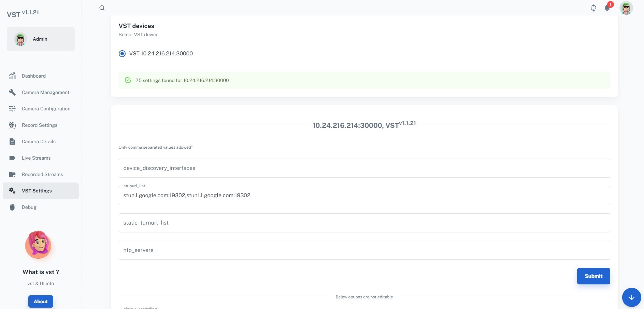Screen dimensions: 644x309
Task: Click the scroll-down arrow floating button
Action: click(x=631, y=297)
